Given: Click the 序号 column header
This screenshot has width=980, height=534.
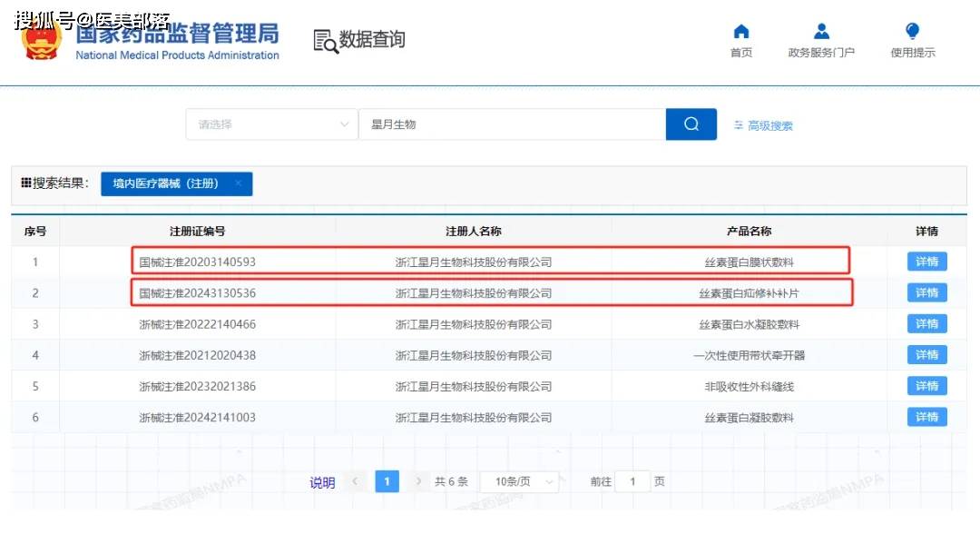Looking at the screenshot, I should coord(35,232).
